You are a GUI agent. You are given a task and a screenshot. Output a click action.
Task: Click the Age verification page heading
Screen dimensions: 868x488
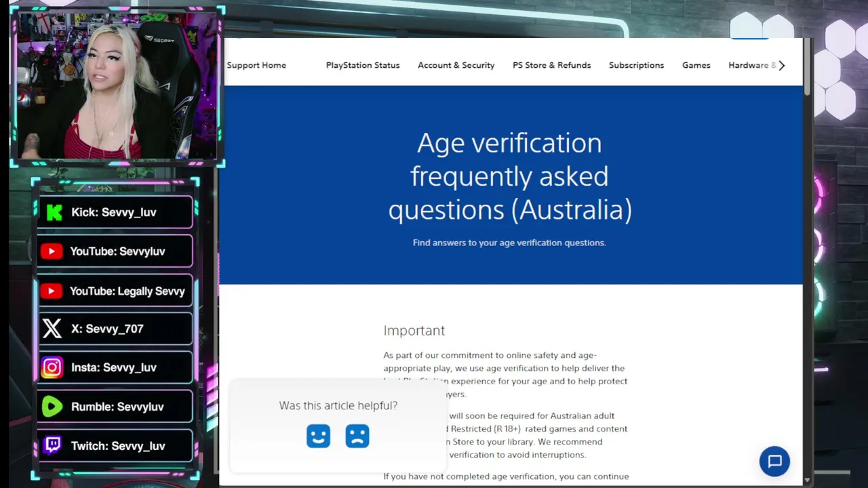510,176
